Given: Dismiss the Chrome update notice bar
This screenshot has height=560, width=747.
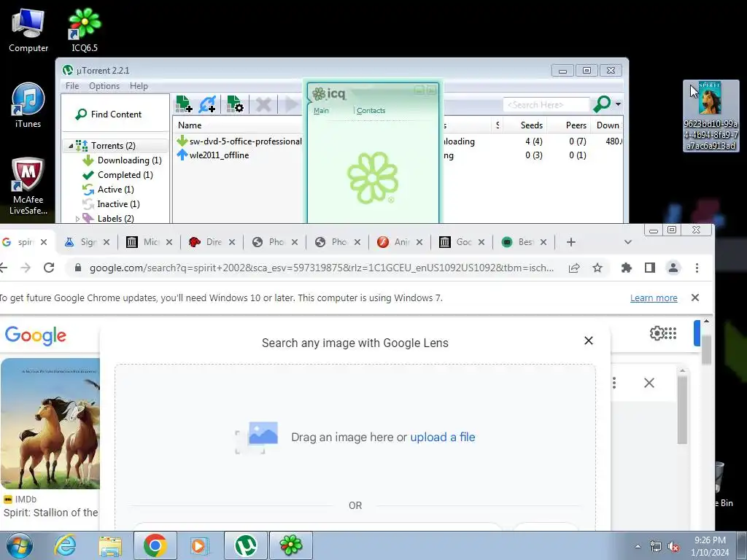Looking at the screenshot, I should 695,297.
